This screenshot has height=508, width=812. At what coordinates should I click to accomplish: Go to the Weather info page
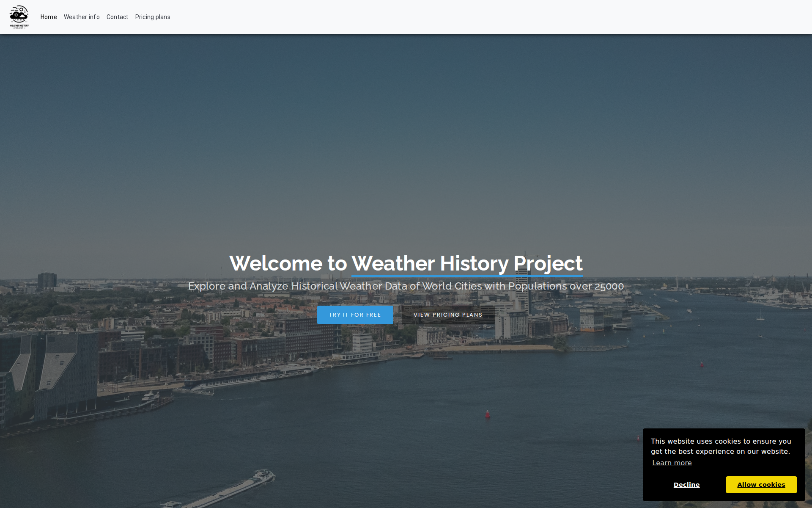82,17
